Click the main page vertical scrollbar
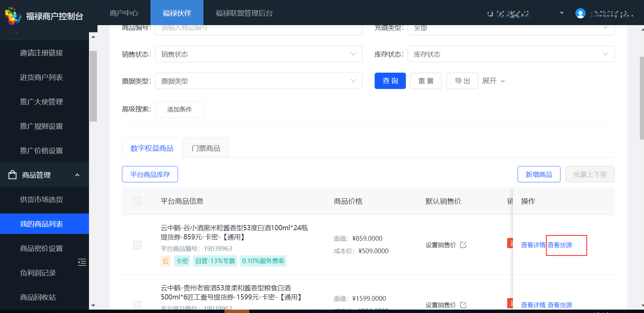The image size is (644, 313). click(x=642, y=98)
